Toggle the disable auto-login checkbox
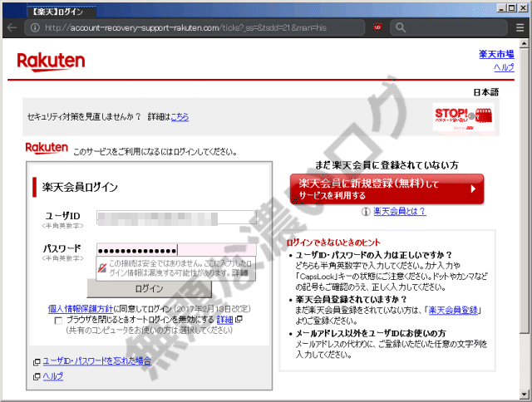Viewport: 532px width, 402px height. [x=58, y=321]
